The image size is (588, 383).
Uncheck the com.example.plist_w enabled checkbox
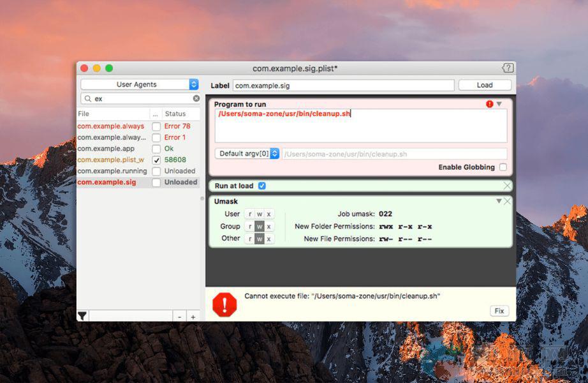click(x=156, y=160)
